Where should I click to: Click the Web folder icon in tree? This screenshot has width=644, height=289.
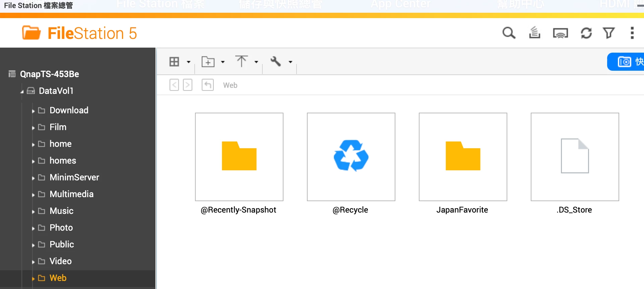(42, 278)
